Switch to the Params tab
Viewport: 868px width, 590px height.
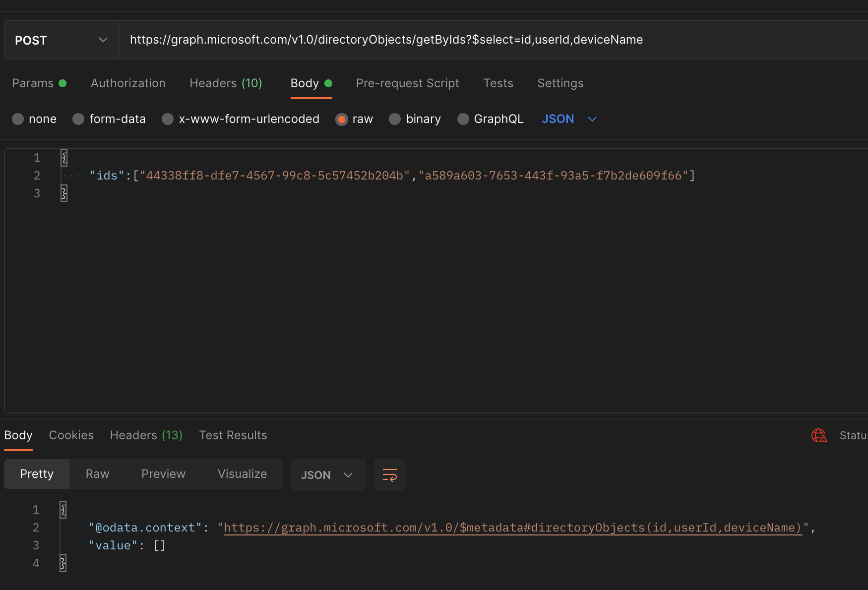tap(39, 83)
